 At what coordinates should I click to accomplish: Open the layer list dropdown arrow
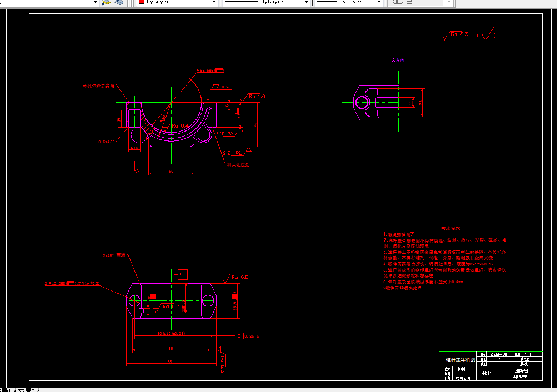tap(95, 2)
